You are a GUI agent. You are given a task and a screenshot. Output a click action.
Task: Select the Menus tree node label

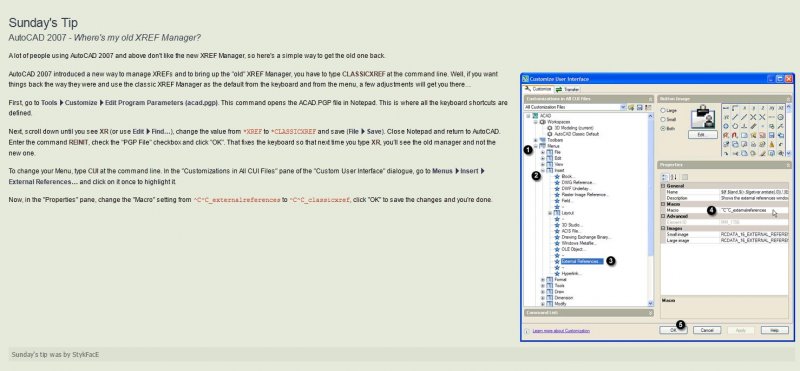[554, 146]
